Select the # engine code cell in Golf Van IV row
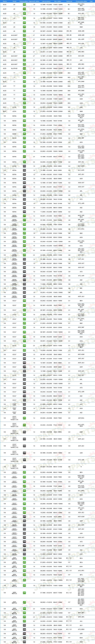This screenshot has width=95, height=644. pos(81,467)
